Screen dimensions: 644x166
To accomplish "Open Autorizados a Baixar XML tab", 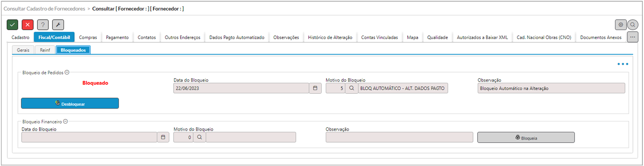I will click(x=482, y=37).
